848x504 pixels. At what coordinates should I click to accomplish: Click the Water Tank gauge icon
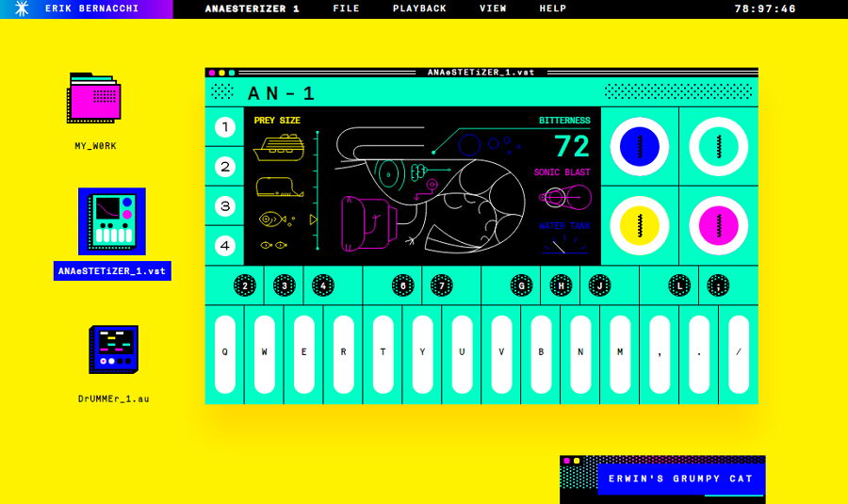point(564,245)
